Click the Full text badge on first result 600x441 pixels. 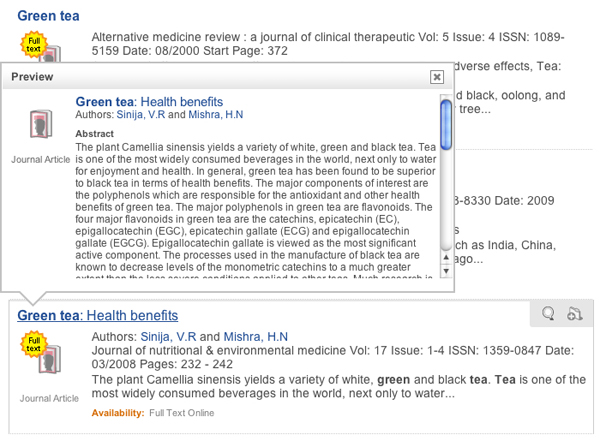[33, 44]
